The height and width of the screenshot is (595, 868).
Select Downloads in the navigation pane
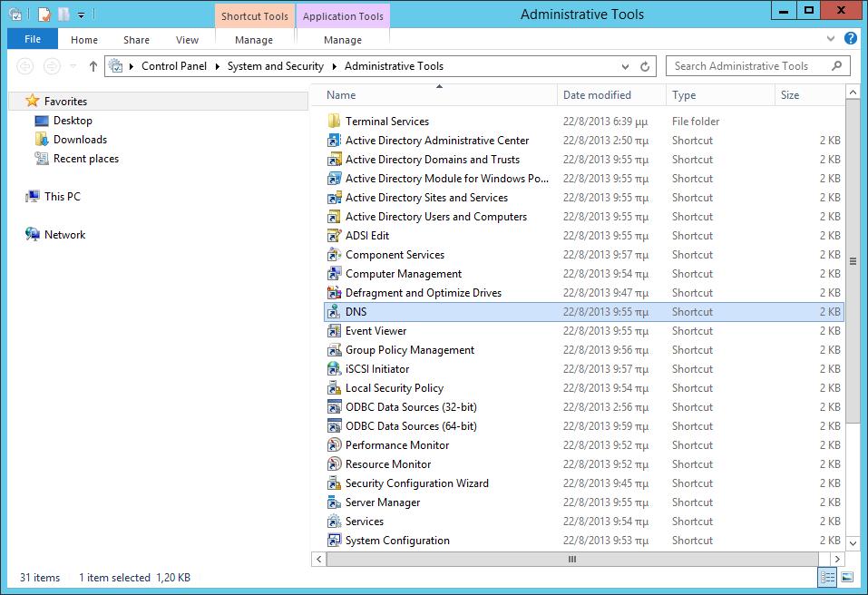(80, 140)
